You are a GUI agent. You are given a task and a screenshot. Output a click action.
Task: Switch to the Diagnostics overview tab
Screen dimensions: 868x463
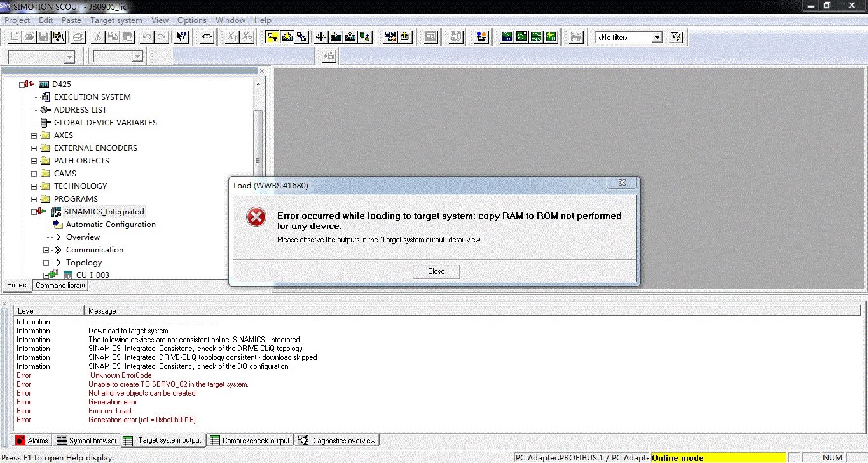(x=336, y=440)
